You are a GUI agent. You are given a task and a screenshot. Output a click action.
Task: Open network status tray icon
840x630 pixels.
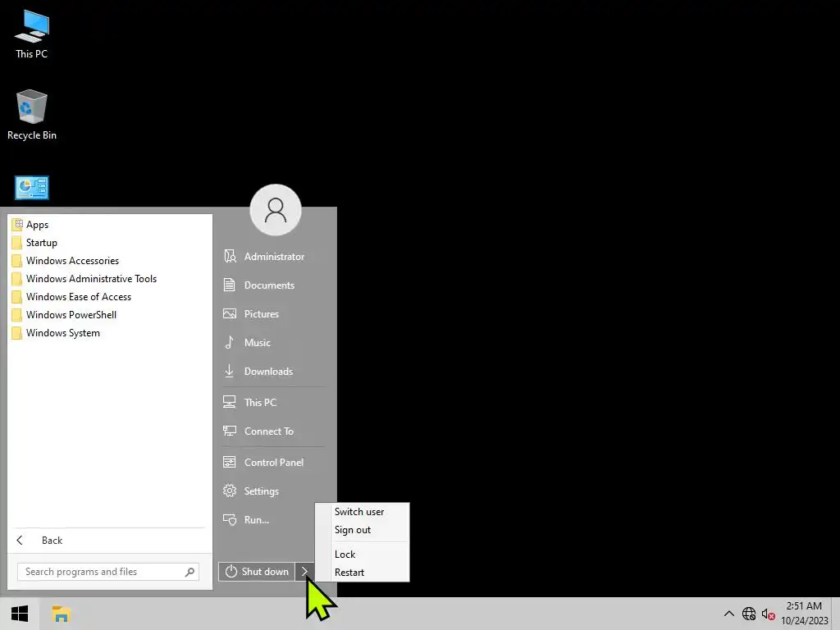(748, 614)
